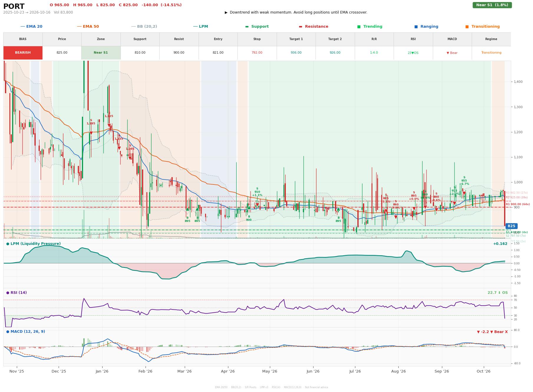The height and width of the screenshot is (392, 533).
Task: Click the Resistance legend entry
Action: pos(313,27)
